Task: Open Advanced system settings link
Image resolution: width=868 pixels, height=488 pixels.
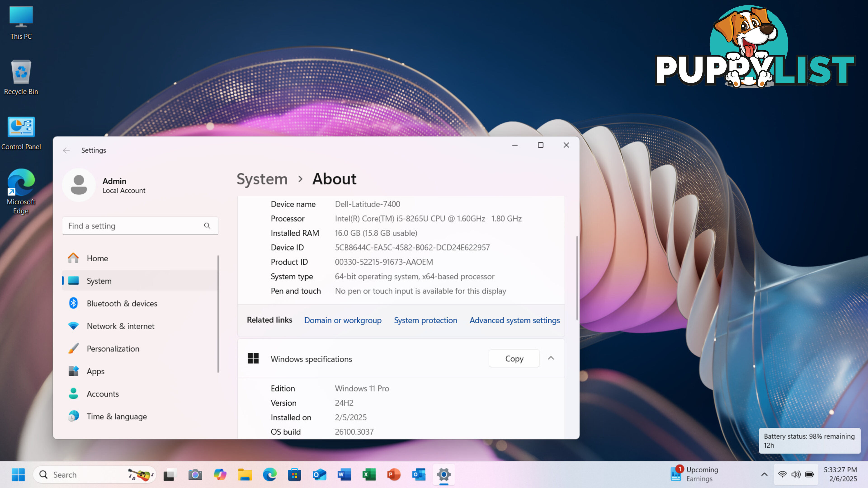Action: point(514,320)
